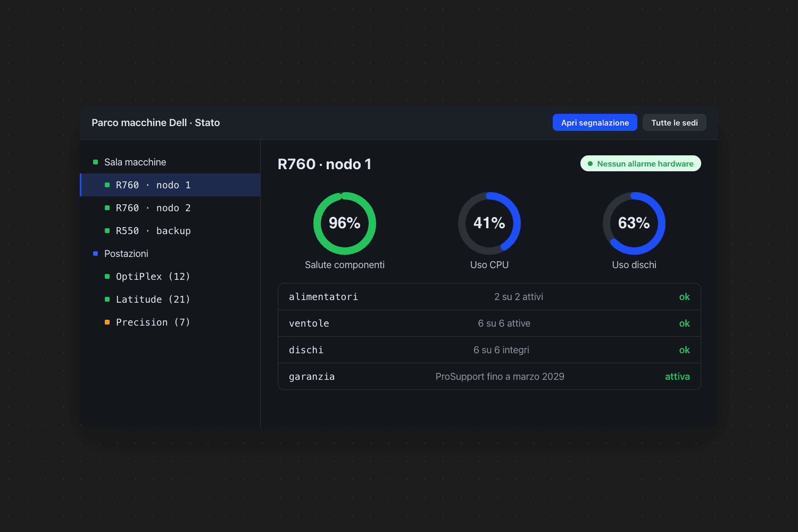Select the Sala macchine group
Image resolution: width=798 pixels, height=532 pixels.
[x=170, y=162]
